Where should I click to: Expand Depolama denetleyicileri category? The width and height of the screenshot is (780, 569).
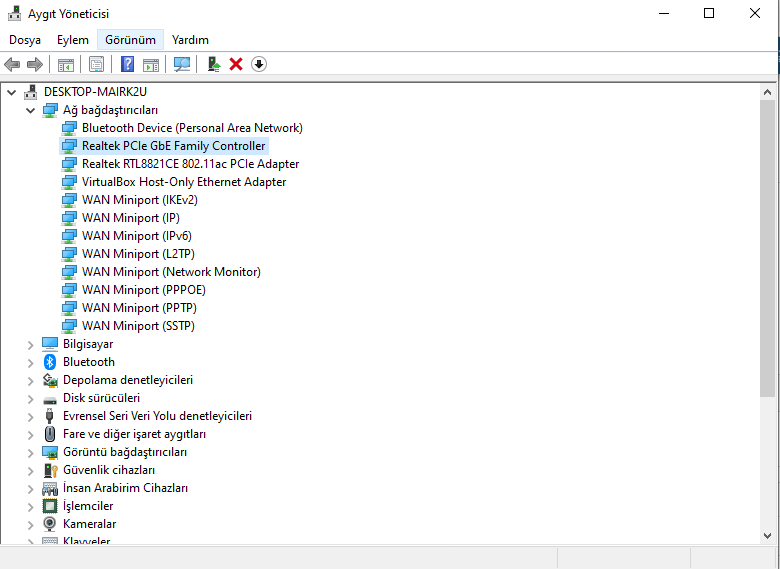point(30,380)
